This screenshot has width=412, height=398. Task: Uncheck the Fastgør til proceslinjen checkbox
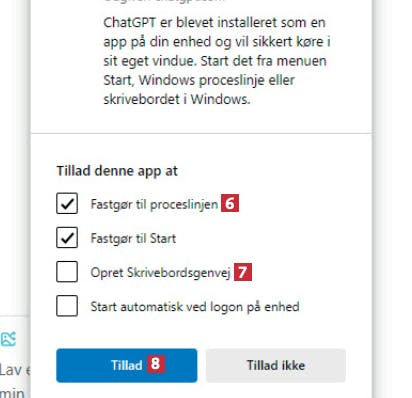pos(67,203)
